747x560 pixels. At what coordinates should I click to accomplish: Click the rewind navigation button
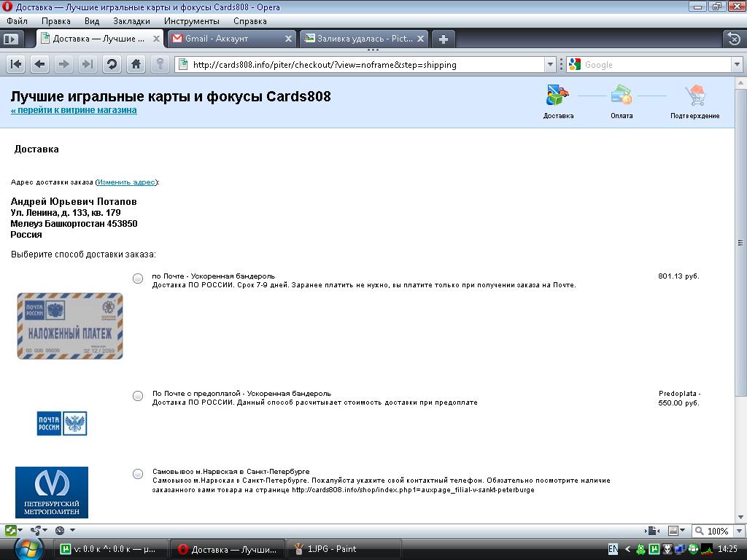pos(16,64)
